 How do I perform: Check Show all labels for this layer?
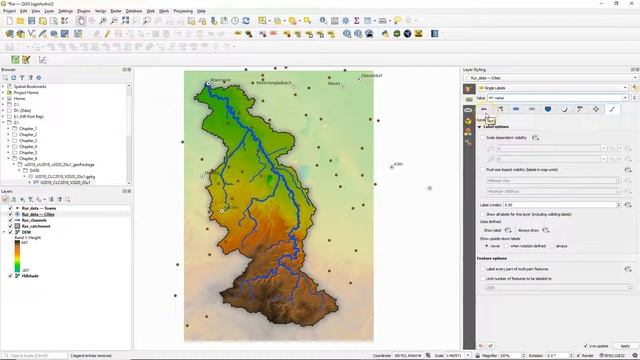click(x=482, y=214)
